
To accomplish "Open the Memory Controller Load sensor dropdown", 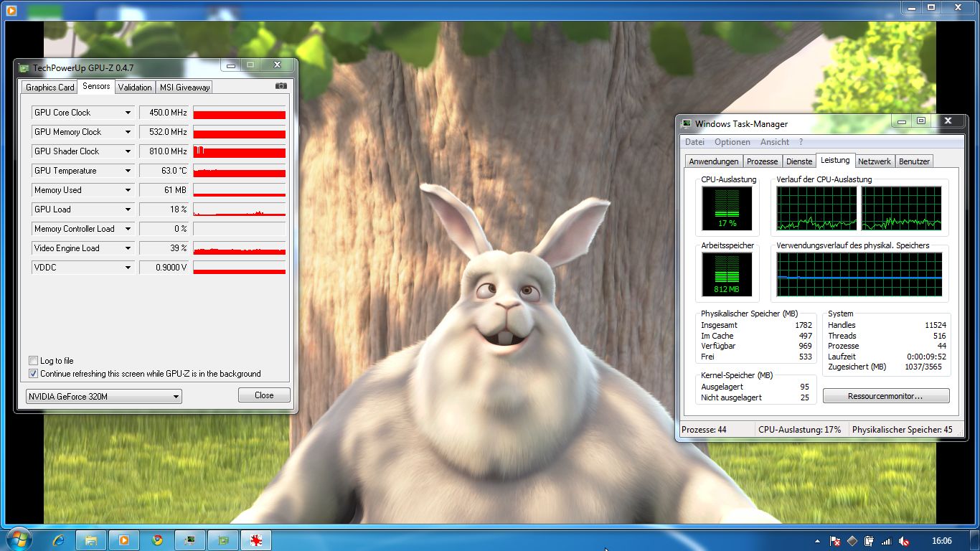I will 128,229.
